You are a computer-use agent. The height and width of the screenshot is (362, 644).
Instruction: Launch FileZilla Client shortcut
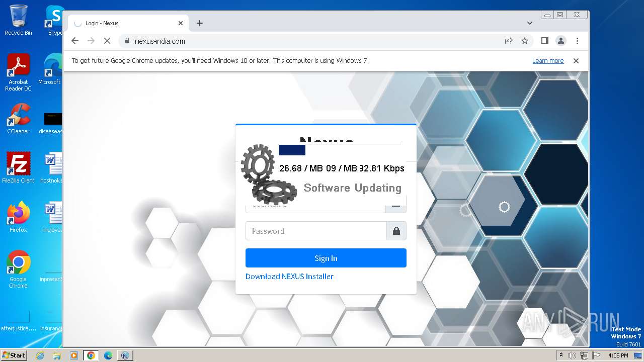coord(18,168)
